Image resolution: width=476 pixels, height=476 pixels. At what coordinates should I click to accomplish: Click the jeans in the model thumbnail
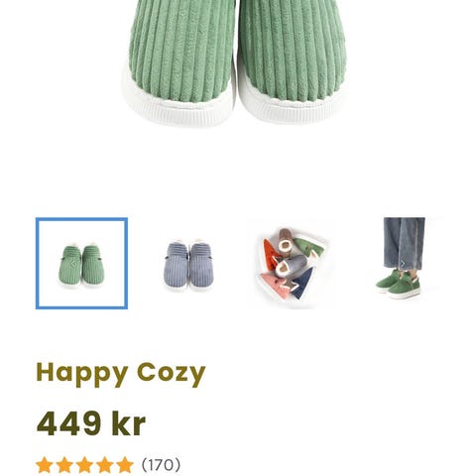tap(404, 243)
